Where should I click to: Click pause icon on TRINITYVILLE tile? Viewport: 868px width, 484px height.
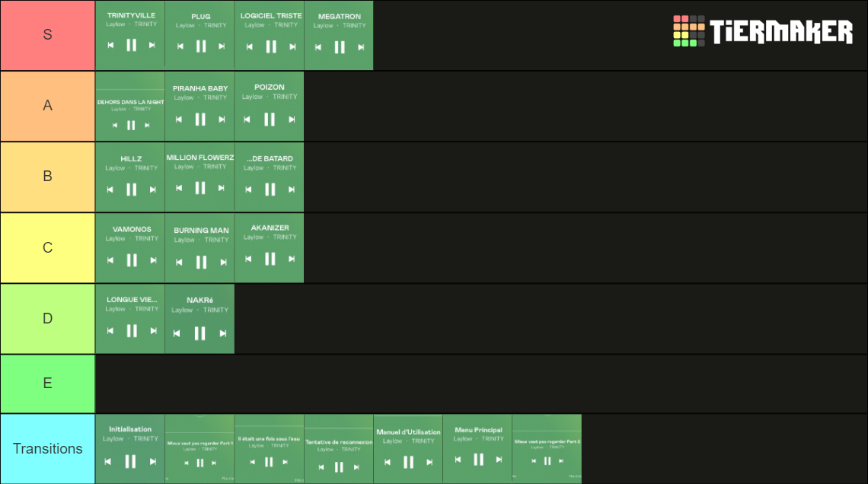coord(131,46)
